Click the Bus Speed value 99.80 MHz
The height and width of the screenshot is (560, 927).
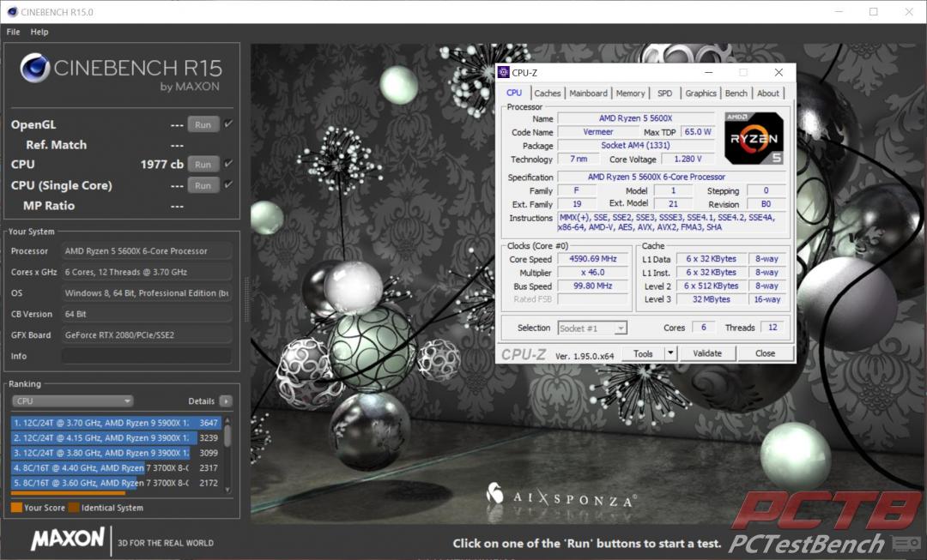click(592, 286)
